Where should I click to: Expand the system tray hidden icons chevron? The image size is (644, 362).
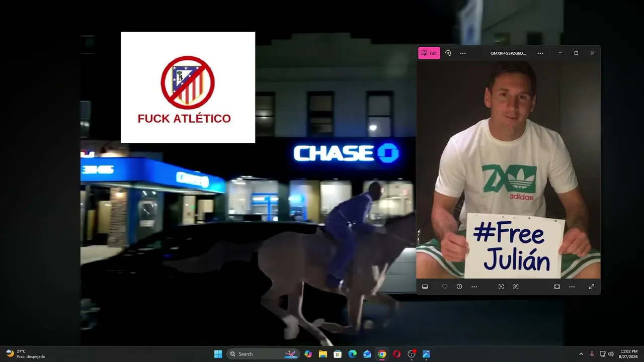(x=581, y=354)
